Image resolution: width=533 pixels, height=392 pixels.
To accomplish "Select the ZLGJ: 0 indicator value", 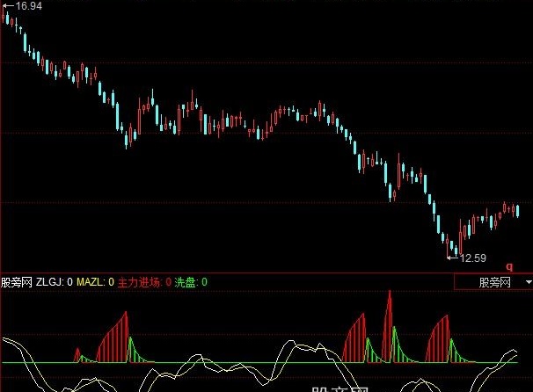I will click(54, 282).
